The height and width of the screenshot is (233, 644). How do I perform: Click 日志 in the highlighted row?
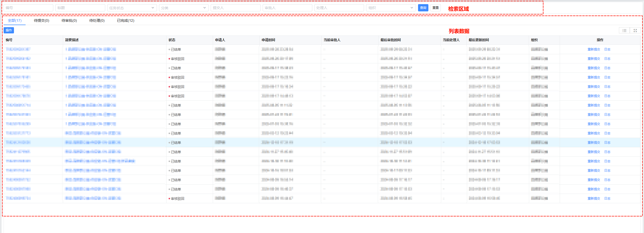pos(607,143)
